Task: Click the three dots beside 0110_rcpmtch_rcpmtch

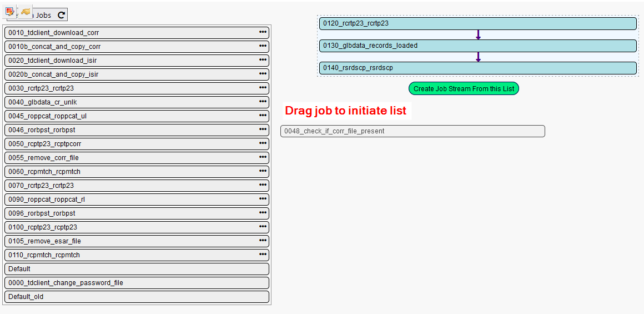Action: pyautogui.click(x=263, y=255)
